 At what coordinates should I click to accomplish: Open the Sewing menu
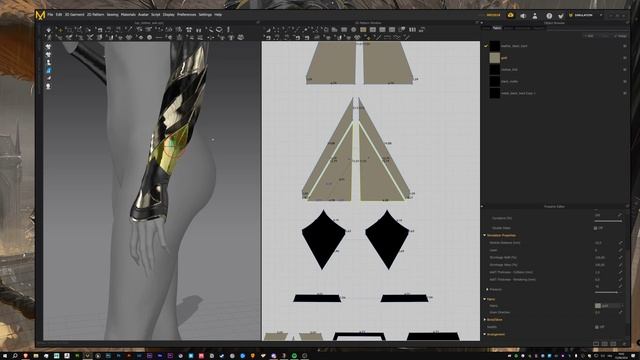[112, 15]
